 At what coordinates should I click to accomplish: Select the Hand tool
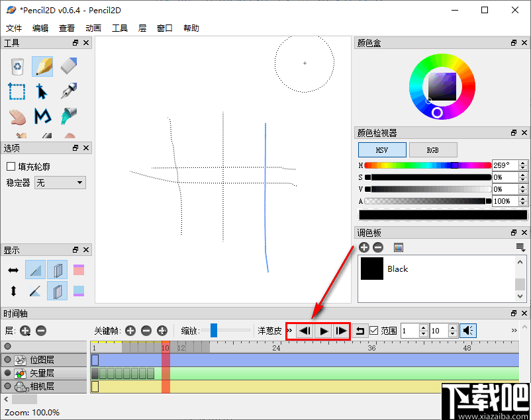pyautogui.click(x=17, y=117)
